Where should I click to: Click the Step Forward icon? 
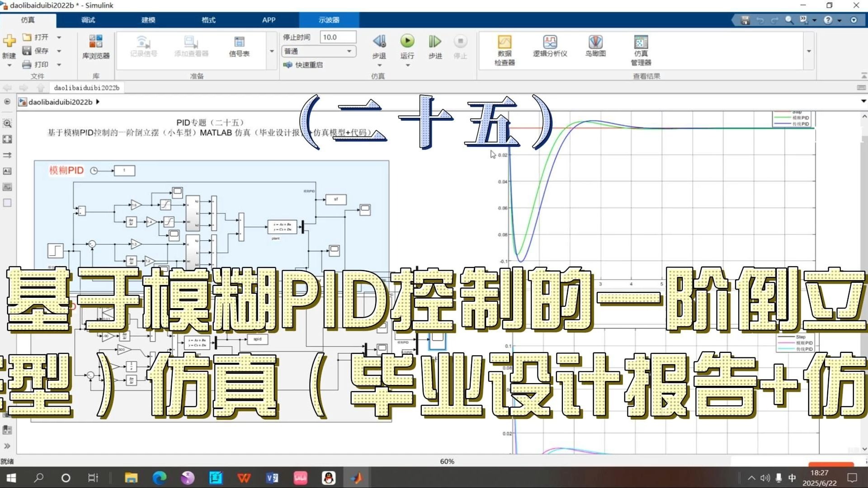[x=434, y=42]
